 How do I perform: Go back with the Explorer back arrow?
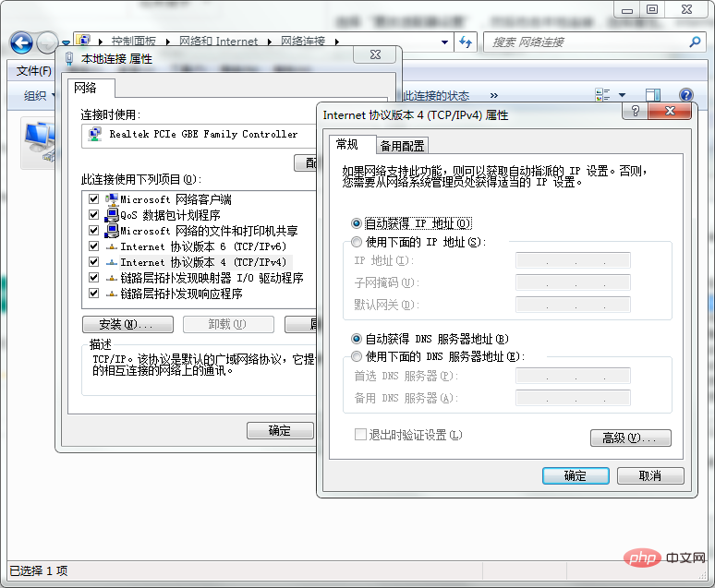[x=21, y=43]
